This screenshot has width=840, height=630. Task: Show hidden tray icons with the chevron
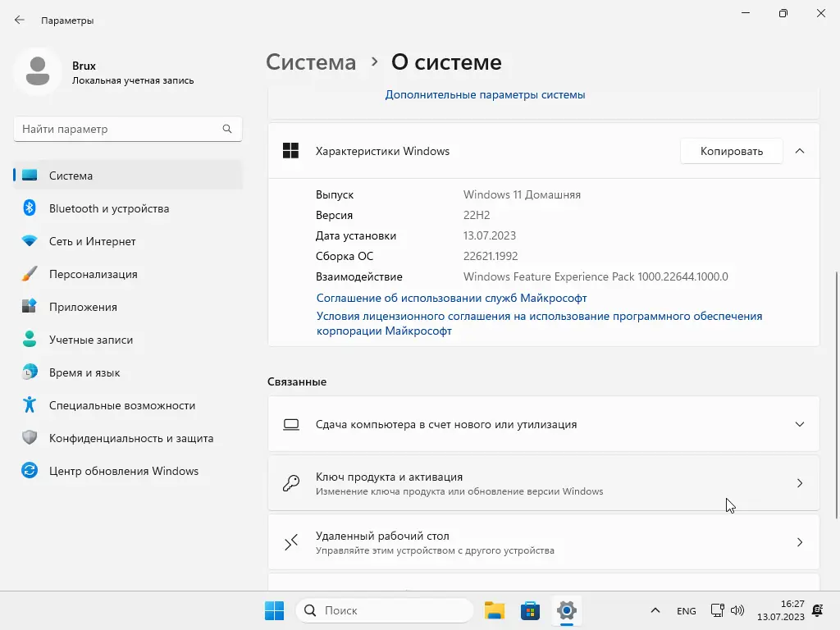tap(655, 610)
